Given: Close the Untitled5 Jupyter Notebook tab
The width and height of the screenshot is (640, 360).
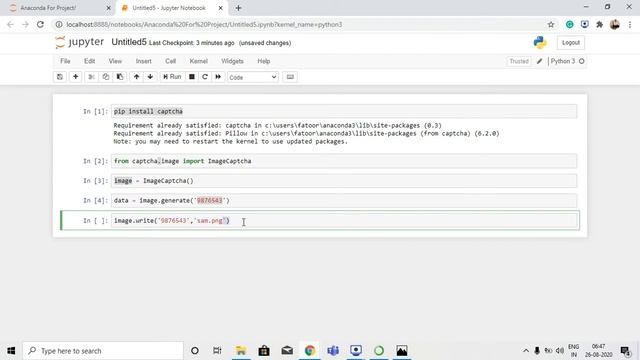Looking at the screenshot, I should [220, 8].
